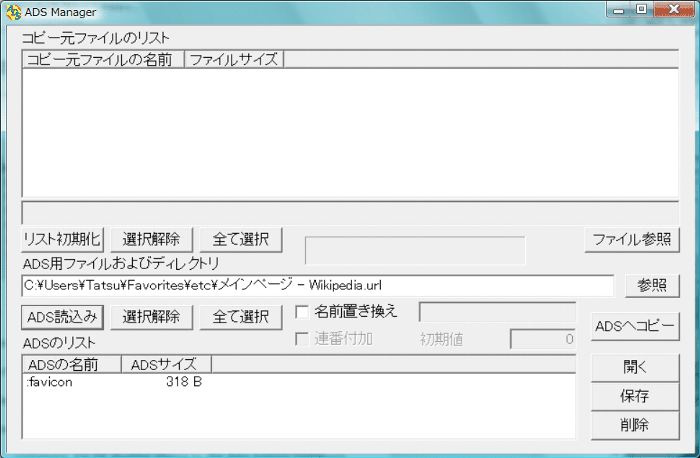Click 選択解除 beside ADS読込み
This screenshot has width=700, height=458.
pyautogui.click(x=151, y=317)
